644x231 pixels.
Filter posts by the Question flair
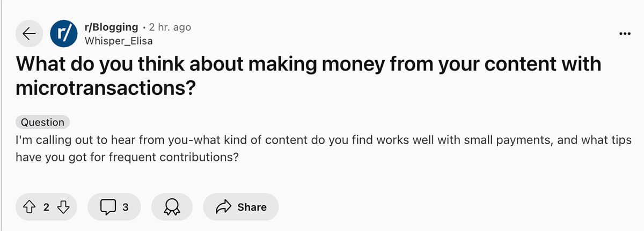[x=42, y=122]
